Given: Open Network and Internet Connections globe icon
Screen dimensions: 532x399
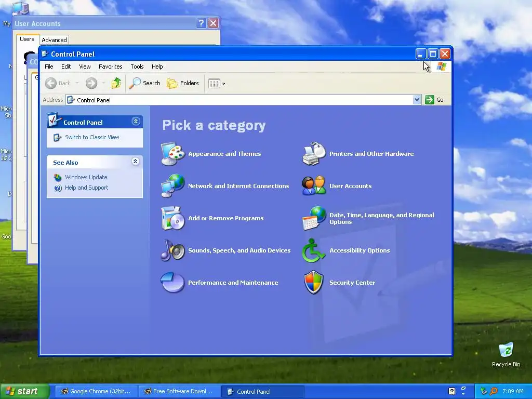Looking at the screenshot, I should point(172,185).
